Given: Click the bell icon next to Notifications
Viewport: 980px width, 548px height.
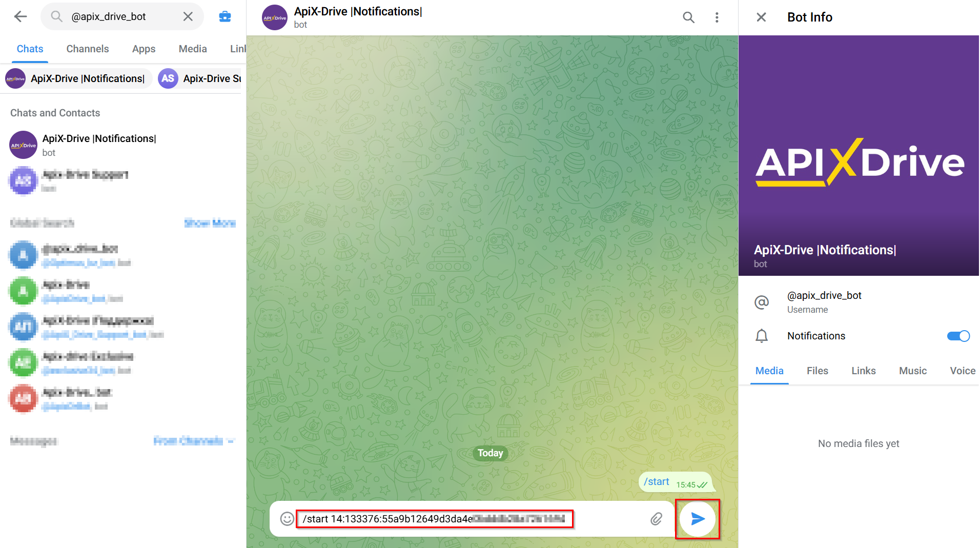Looking at the screenshot, I should point(762,336).
